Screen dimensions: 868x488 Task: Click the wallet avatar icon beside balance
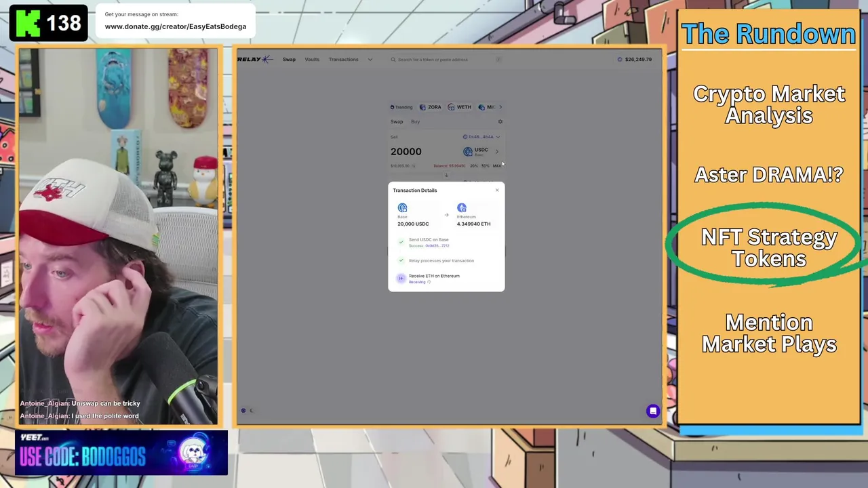click(620, 60)
